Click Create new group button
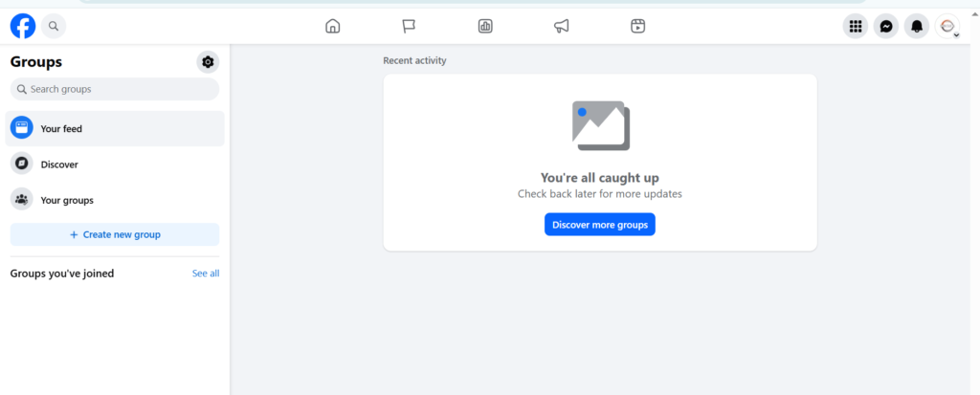Screen dimensions: 980x395 point(115,234)
